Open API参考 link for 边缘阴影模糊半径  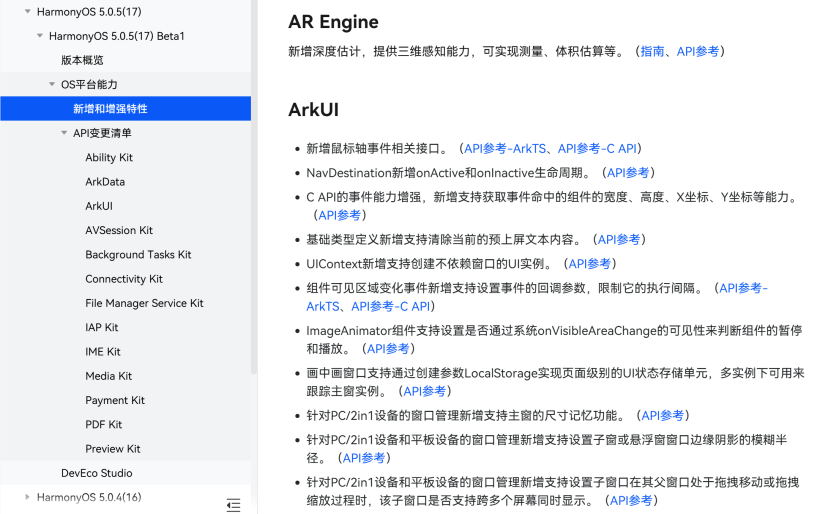tap(363, 458)
